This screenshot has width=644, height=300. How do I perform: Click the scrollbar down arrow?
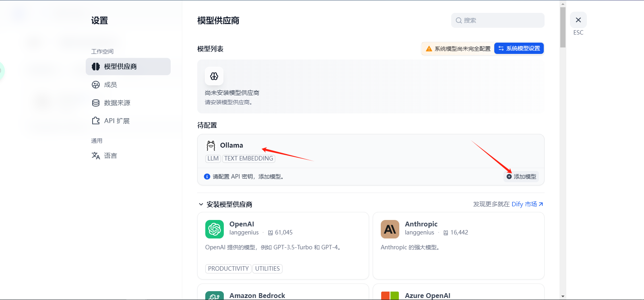pyautogui.click(x=563, y=296)
